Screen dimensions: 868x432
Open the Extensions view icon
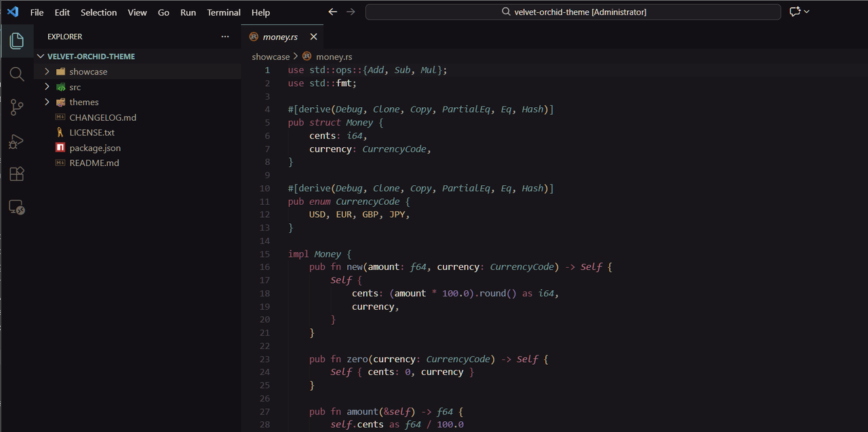point(17,174)
